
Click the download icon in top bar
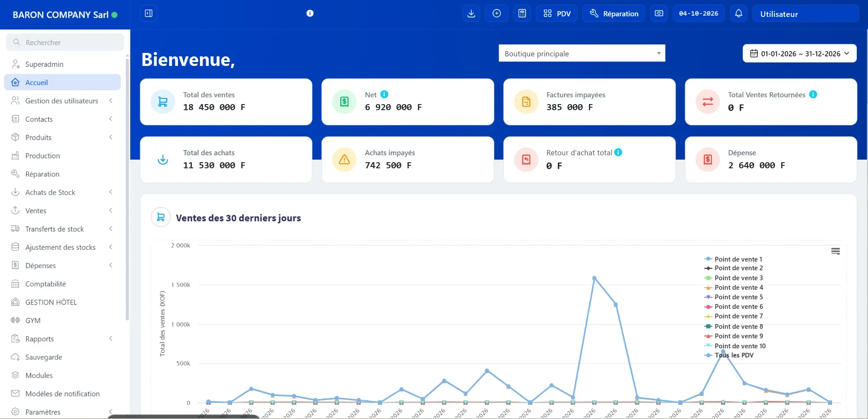[471, 13]
